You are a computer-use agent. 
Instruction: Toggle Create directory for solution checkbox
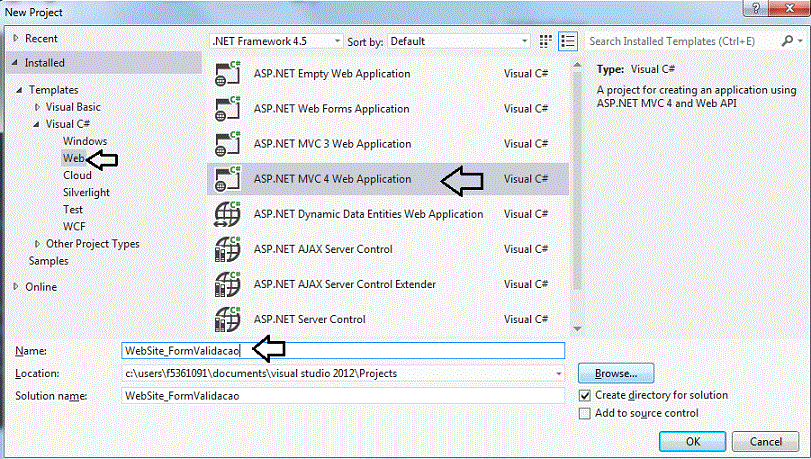click(x=584, y=396)
